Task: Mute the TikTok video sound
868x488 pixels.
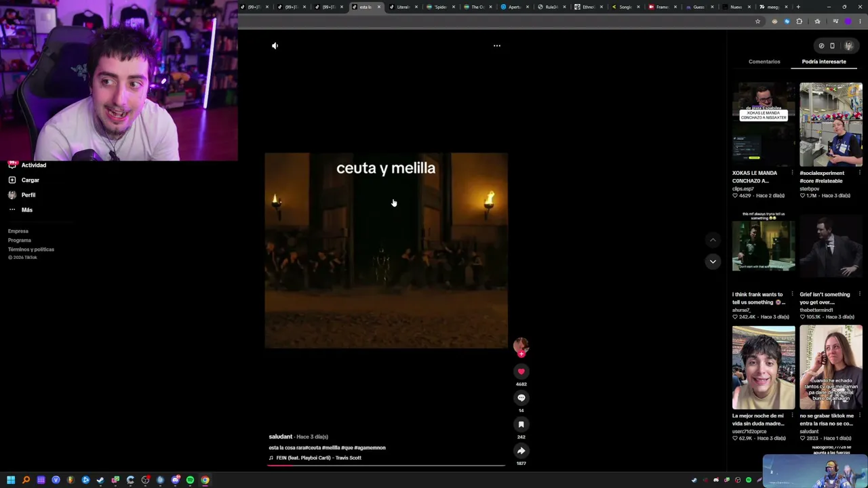Action: [x=275, y=45]
